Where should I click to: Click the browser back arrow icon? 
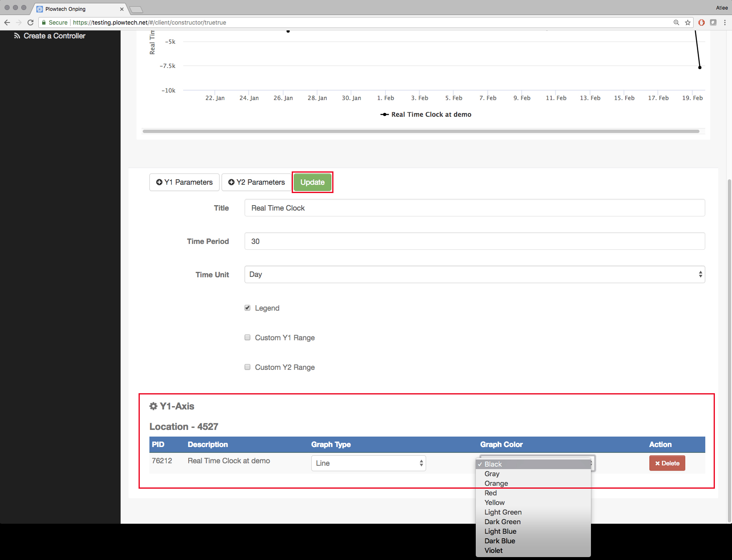click(x=7, y=23)
